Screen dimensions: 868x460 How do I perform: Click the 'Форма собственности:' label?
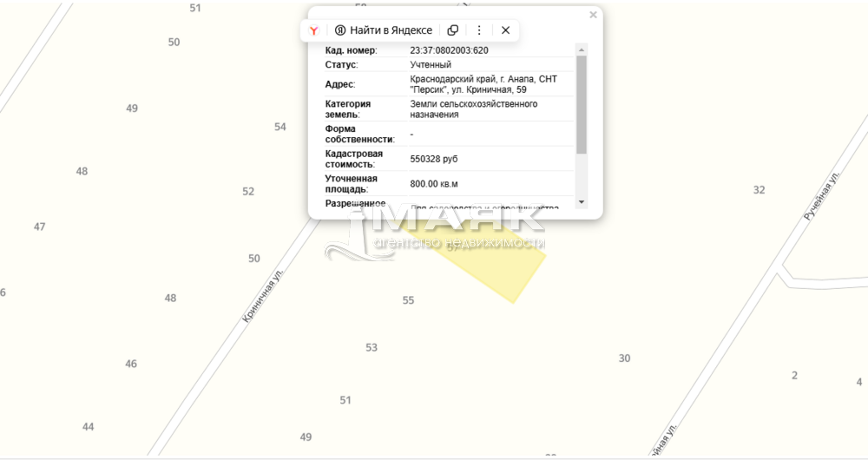click(360, 134)
